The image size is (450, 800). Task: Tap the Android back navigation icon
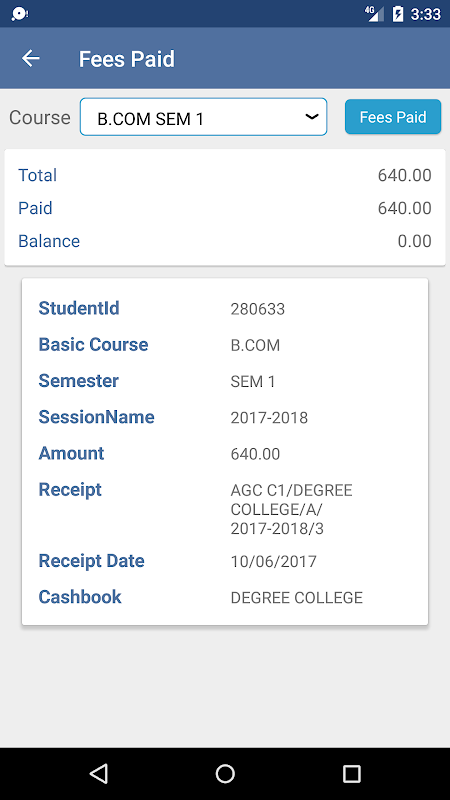point(98,773)
